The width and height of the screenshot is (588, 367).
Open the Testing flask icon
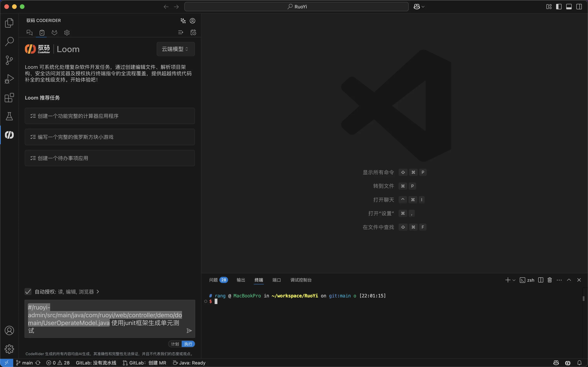(9, 116)
